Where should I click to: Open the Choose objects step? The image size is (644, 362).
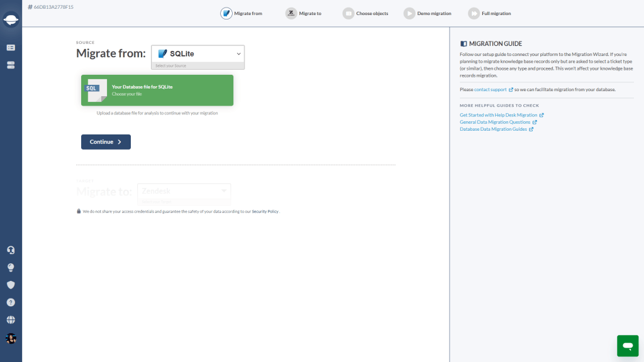pyautogui.click(x=365, y=14)
